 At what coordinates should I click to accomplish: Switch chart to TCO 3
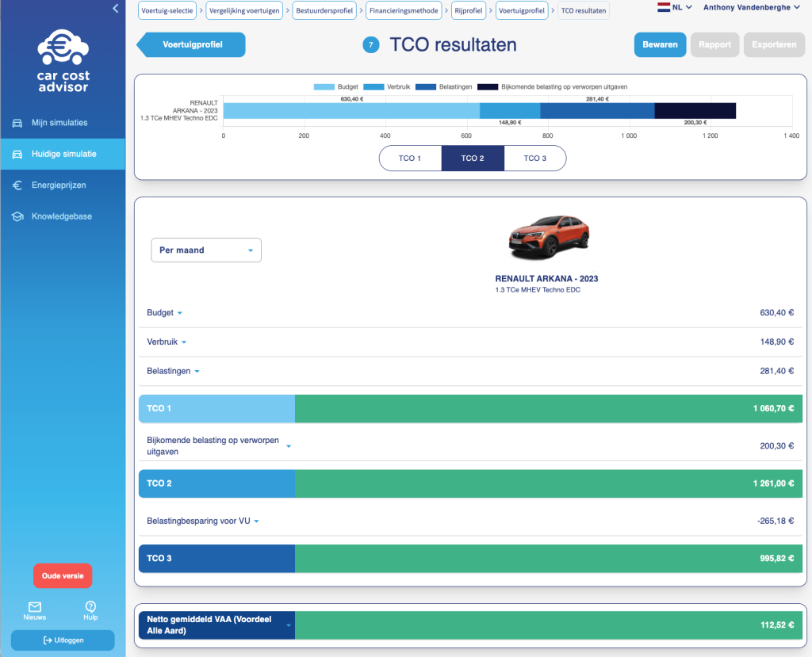pyautogui.click(x=535, y=159)
